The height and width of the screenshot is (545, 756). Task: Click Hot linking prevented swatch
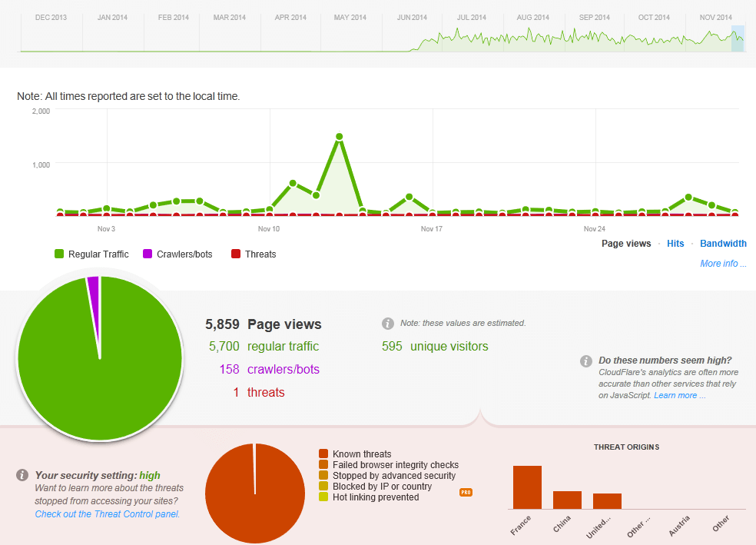(323, 497)
